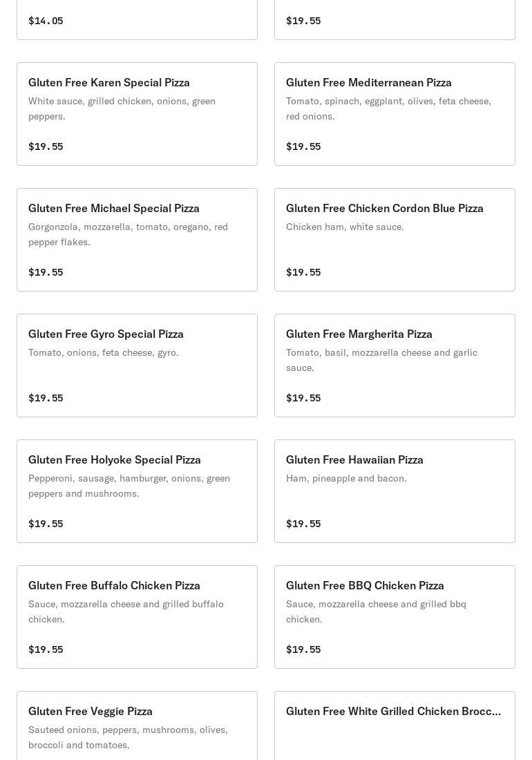Click Gluten Free Hawaiian Pizza title
The width and height of the screenshot is (532, 760).
tap(354, 459)
